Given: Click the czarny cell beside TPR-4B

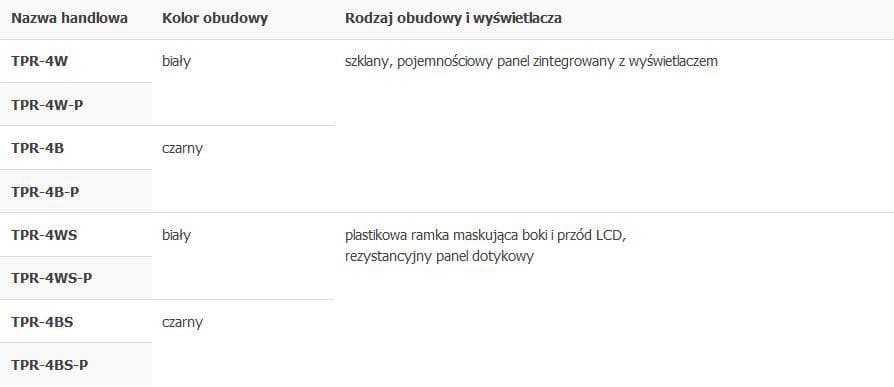Looking at the screenshot, I should 182,149.
